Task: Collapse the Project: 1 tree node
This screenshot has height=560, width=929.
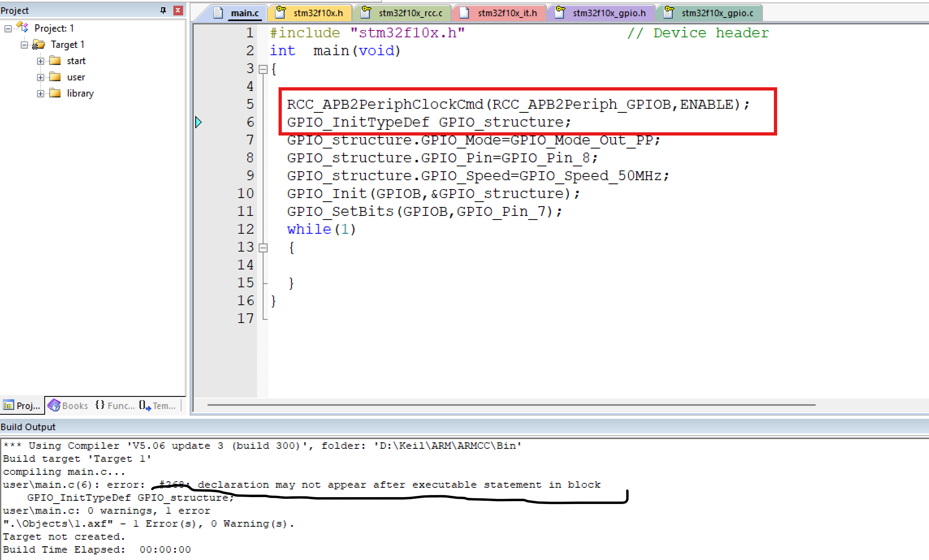Action: coord(8,28)
